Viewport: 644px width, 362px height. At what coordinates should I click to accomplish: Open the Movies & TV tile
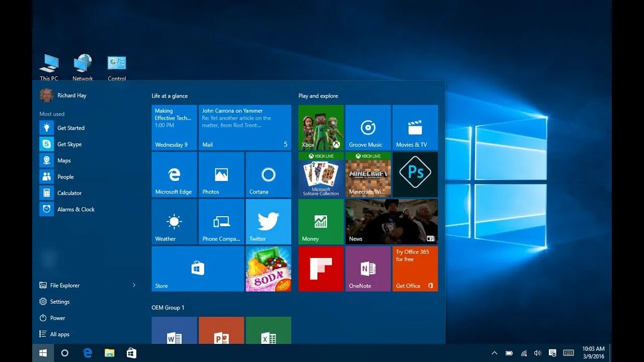tap(415, 128)
